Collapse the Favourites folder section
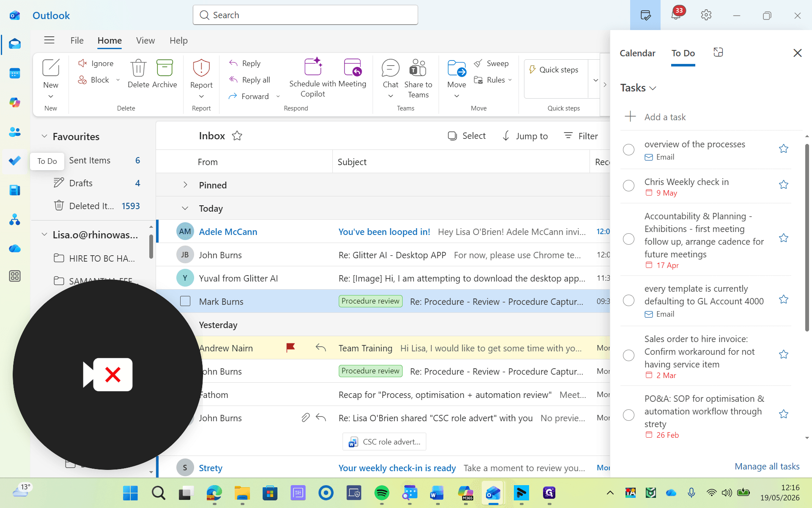The width and height of the screenshot is (812, 508). (x=44, y=136)
